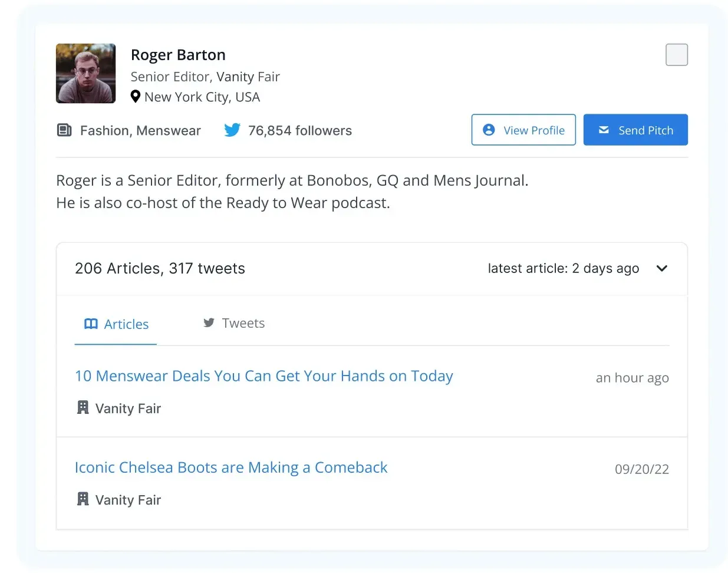Open Iconic Chelsea Boots article link
Image resolution: width=728 pixels, height=573 pixels.
[x=230, y=467]
